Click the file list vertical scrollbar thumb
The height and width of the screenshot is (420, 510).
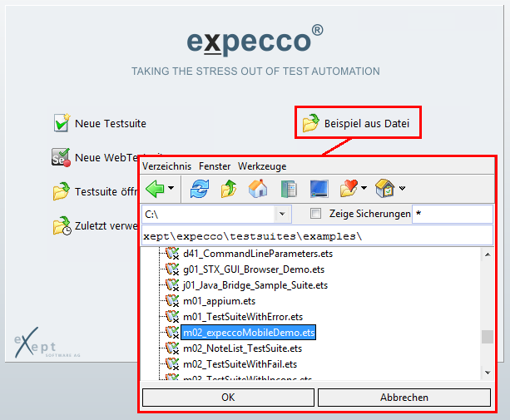tap(487, 337)
